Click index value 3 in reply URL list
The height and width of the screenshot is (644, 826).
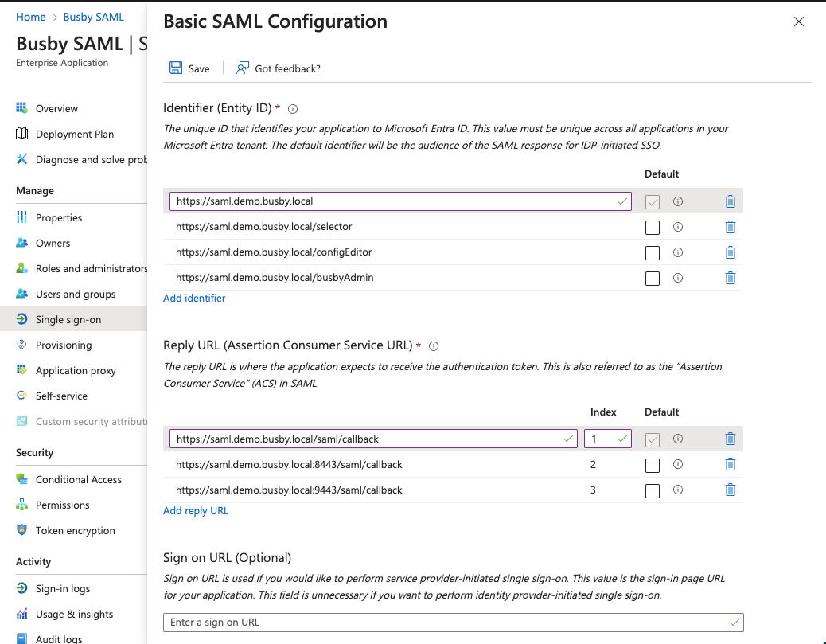593,490
